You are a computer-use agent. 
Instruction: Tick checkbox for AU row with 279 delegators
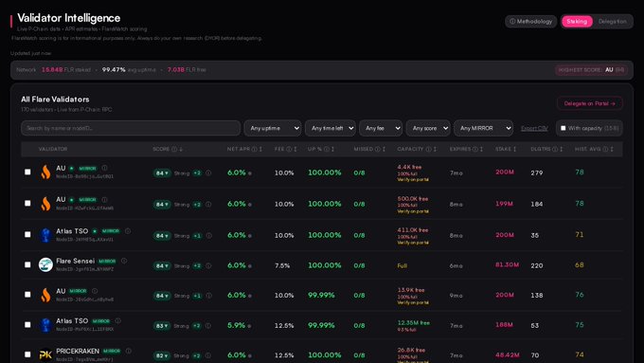[27, 172]
